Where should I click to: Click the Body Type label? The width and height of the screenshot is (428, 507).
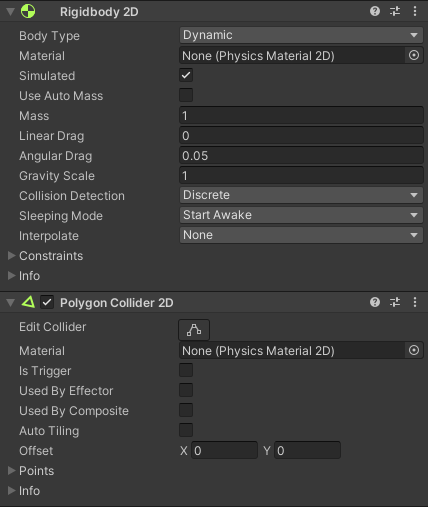(x=49, y=36)
